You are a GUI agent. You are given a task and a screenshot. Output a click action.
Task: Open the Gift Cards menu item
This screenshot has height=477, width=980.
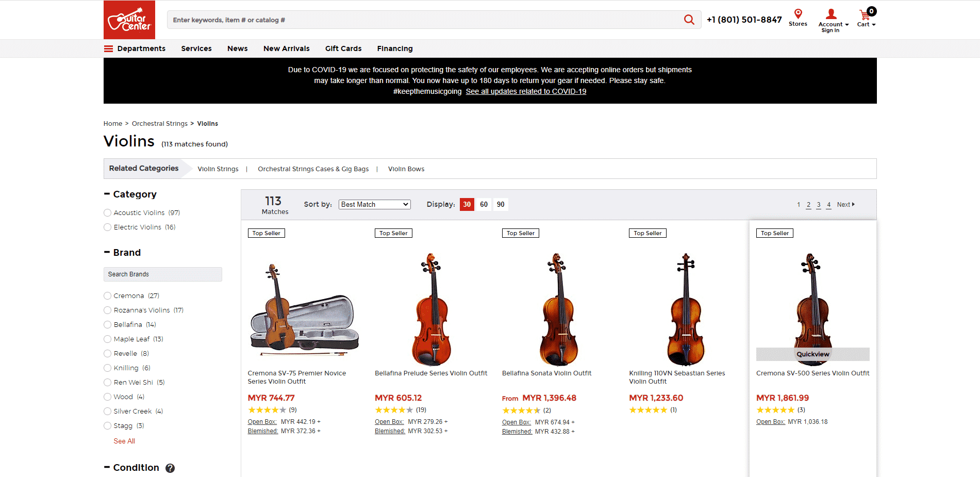(343, 48)
